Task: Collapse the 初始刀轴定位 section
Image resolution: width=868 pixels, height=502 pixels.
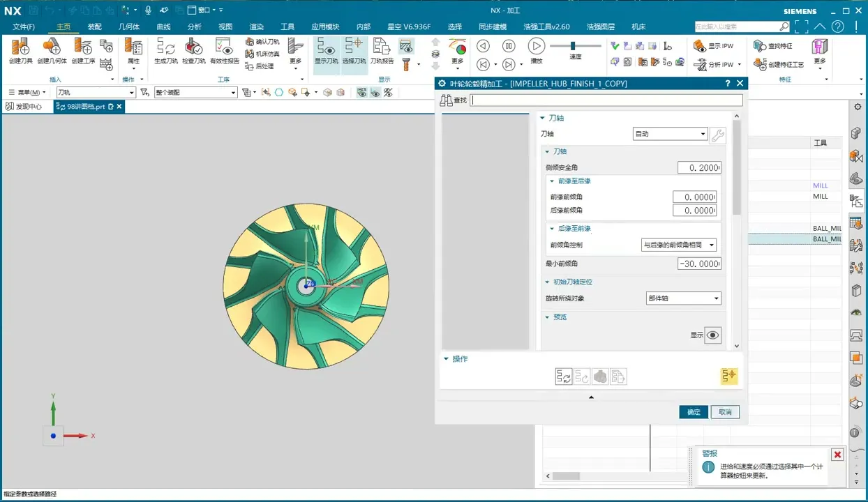Action: (x=548, y=282)
